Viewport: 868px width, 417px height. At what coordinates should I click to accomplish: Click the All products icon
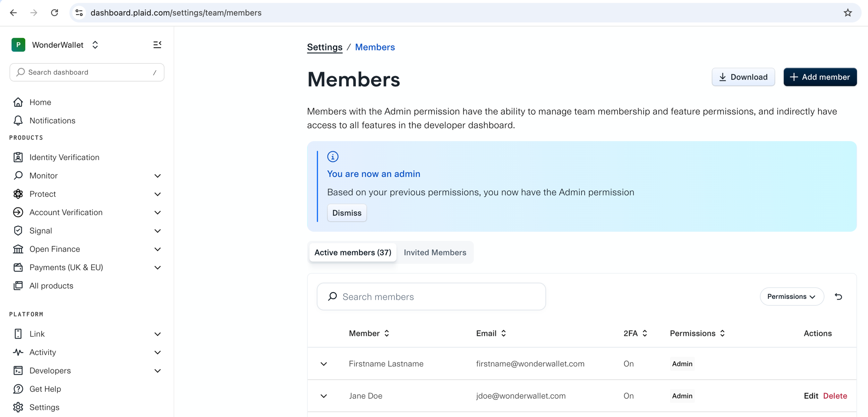(18, 286)
